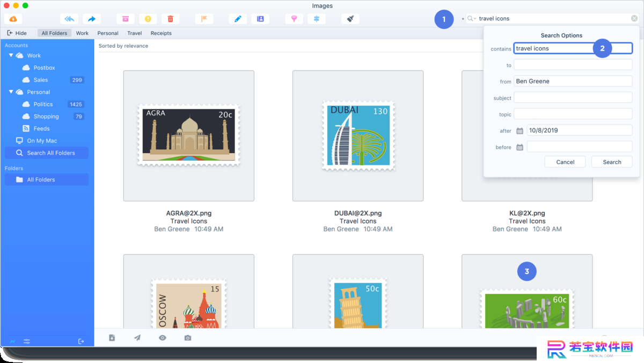
Task: Click the KL@2X.png file name
Action: 527,213
